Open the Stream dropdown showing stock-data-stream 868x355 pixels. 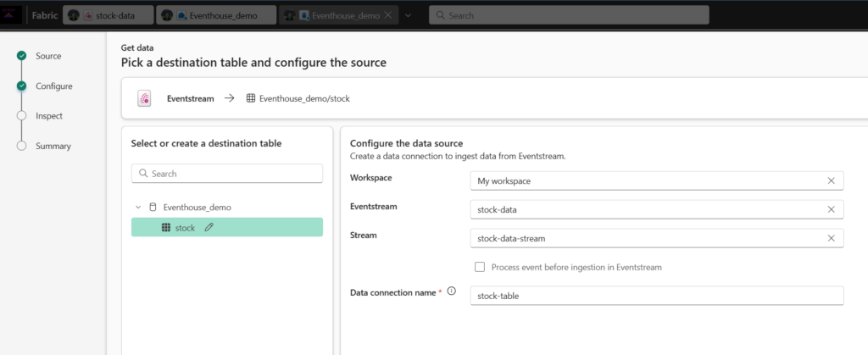648,238
